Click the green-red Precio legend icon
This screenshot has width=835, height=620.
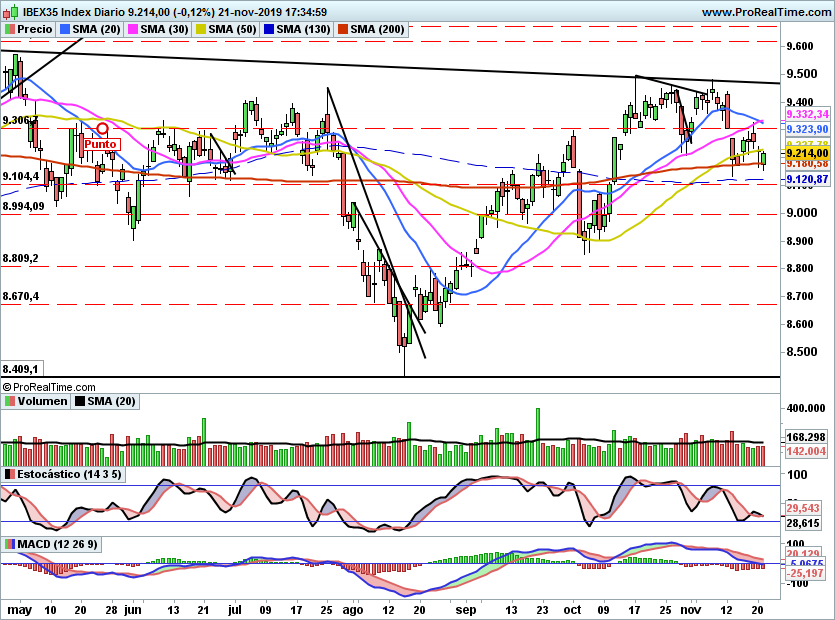(x=9, y=29)
